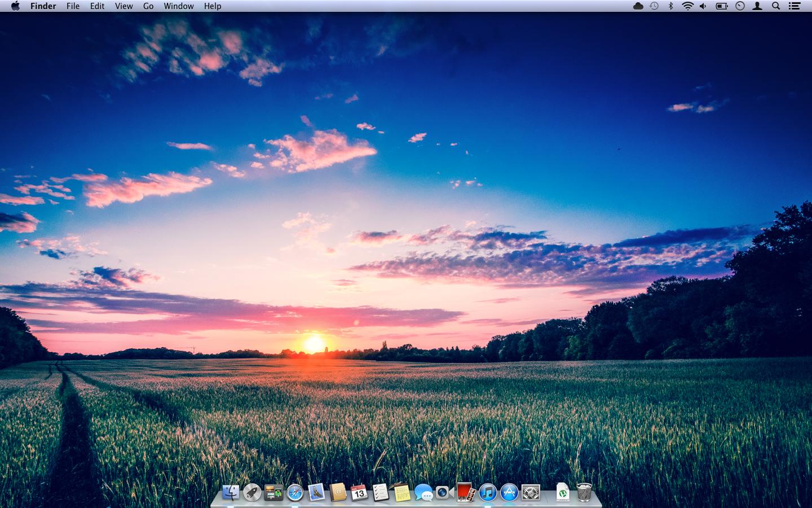This screenshot has width=812, height=508.
Task: Open Time Machine menu bar icon
Action: [x=654, y=6]
